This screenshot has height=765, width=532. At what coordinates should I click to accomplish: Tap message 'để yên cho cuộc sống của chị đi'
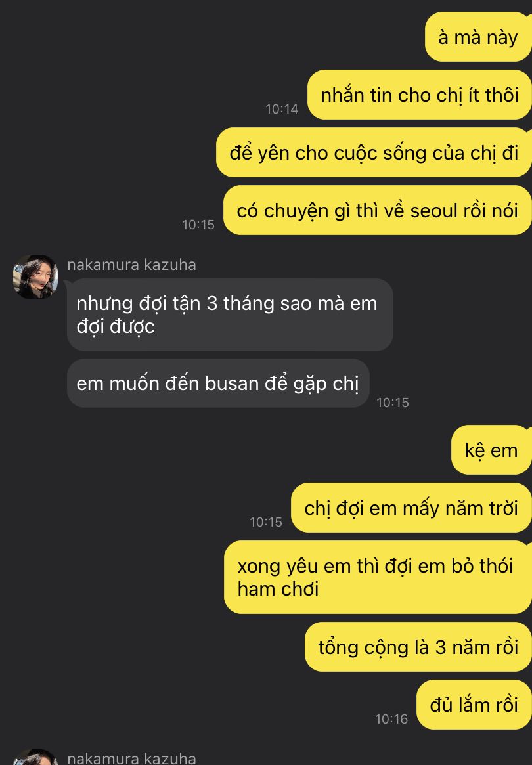(x=374, y=153)
